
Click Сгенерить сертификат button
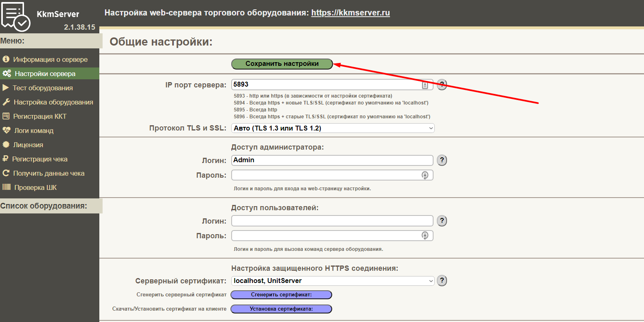pyautogui.click(x=281, y=295)
